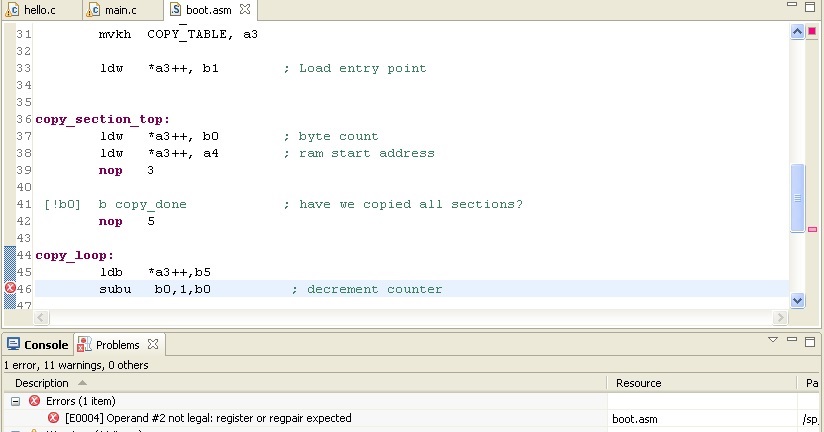This screenshot has width=824, height=432.
Task: Select the E0004 operand not legal error
Action: 208,418
